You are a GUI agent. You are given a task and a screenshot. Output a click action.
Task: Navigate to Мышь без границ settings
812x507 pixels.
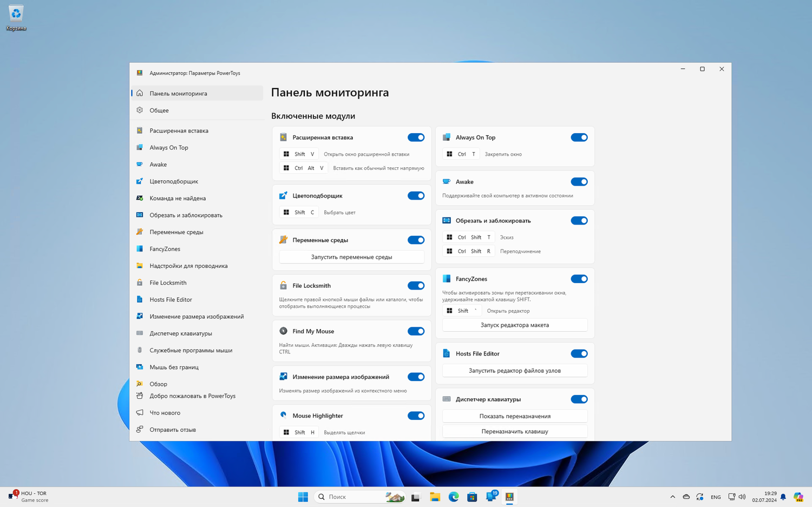pyautogui.click(x=197, y=367)
